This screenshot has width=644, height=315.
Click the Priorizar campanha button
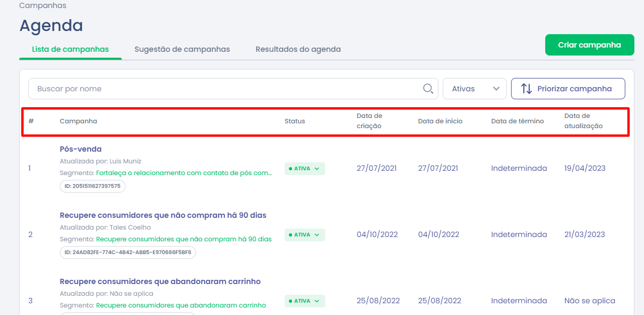point(568,89)
